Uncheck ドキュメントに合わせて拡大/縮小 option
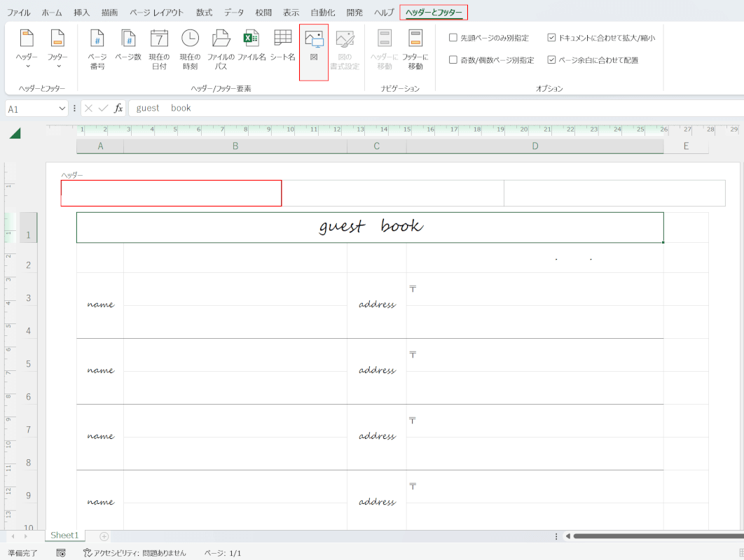Screen dimensions: 744x560 coord(552,38)
